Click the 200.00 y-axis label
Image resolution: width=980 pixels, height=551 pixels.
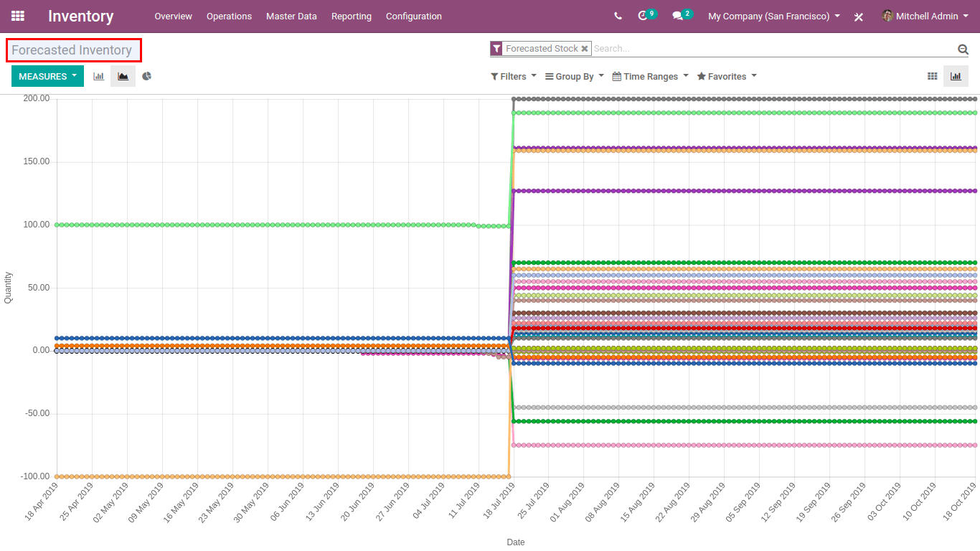pos(36,98)
